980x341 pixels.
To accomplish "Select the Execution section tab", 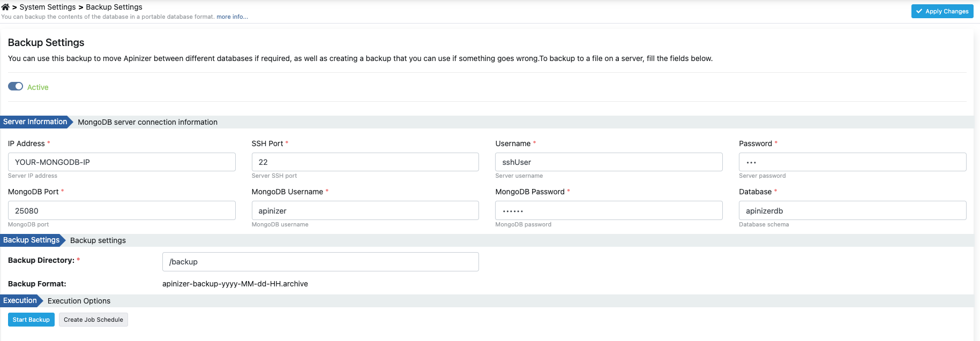I will coord(20,301).
